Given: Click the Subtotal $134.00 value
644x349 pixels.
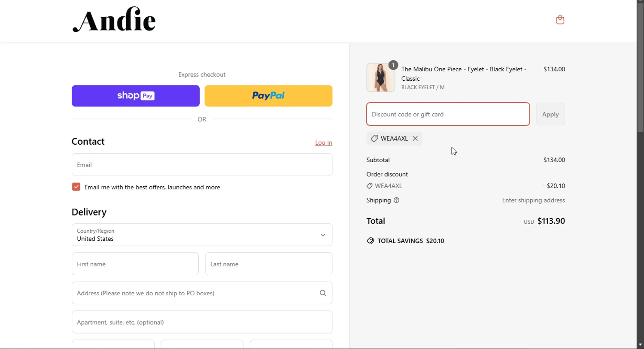Looking at the screenshot, I should tap(554, 160).
